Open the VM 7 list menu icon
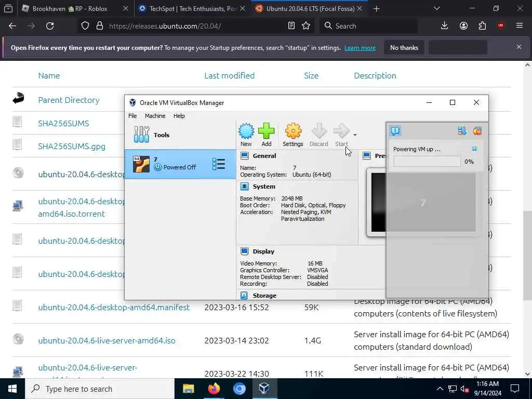Screen dimensions: 532x399 point(219,164)
